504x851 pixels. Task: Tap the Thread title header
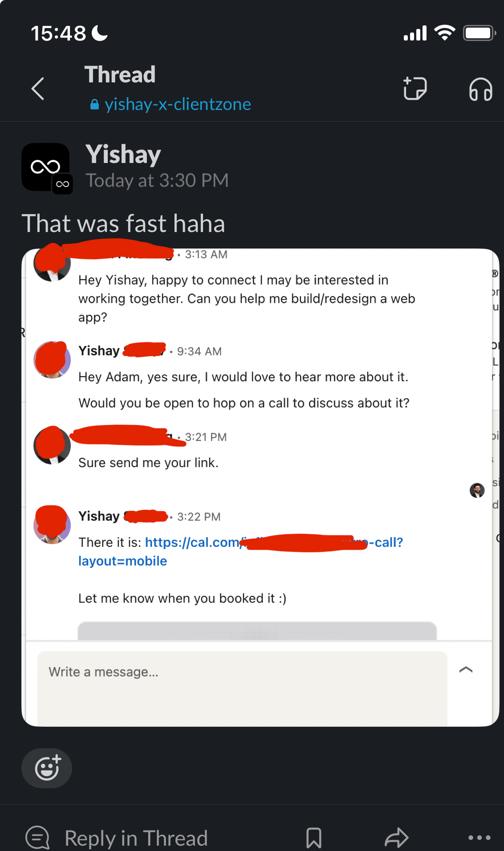tap(120, 74)
